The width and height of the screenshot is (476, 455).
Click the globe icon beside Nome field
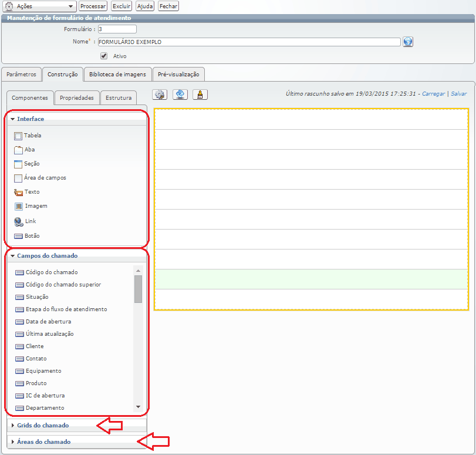click(409, 42)
